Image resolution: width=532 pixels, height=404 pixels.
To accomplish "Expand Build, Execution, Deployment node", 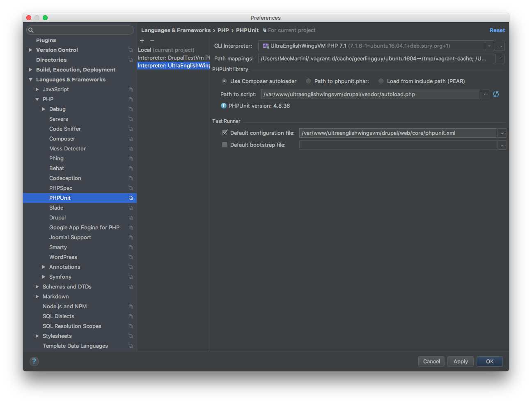I will [x=30, y=70].
